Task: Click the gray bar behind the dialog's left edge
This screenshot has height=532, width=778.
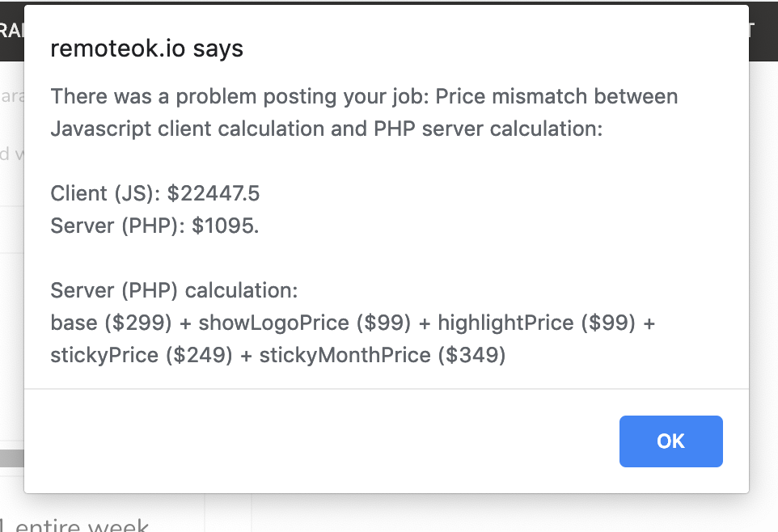Action: pyautogui.click(x=12, y=458)
